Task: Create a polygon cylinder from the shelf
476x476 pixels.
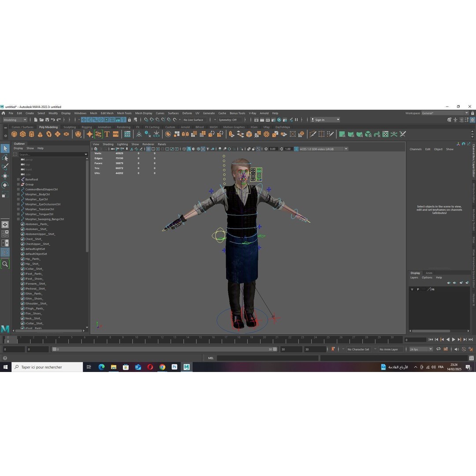Action: tap(32, 134)
